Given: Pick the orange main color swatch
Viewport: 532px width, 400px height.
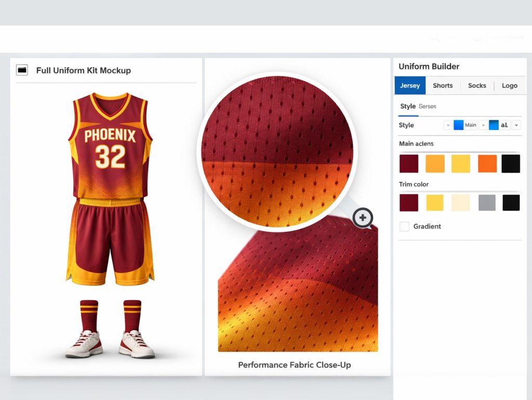Looking at the screenshot, I should pos(487,163).
